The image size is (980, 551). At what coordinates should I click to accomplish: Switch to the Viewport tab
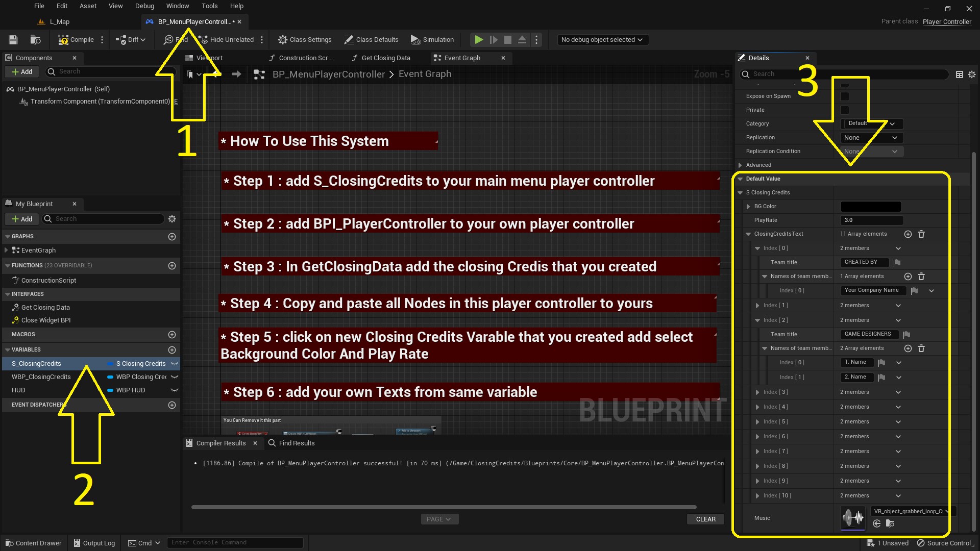click(209, 58)
